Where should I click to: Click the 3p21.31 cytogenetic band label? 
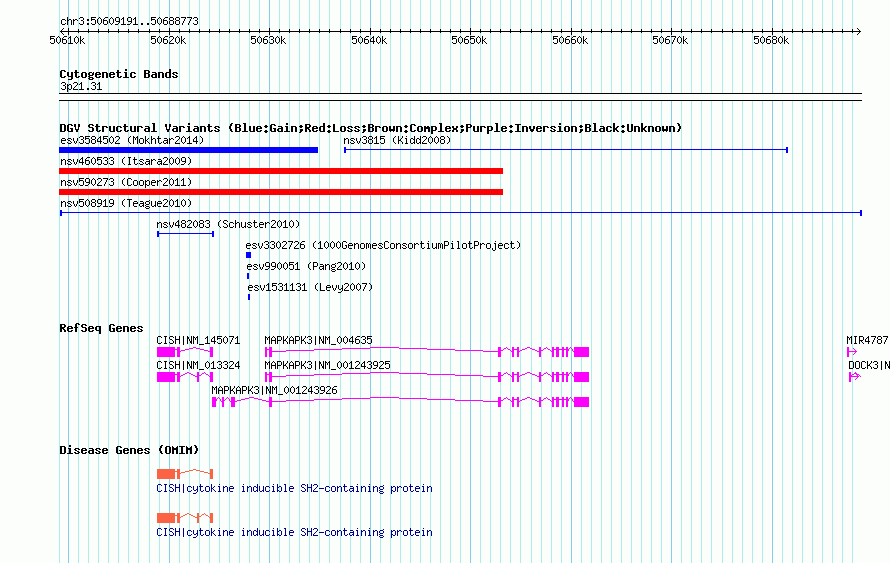[x=81, y=87]
